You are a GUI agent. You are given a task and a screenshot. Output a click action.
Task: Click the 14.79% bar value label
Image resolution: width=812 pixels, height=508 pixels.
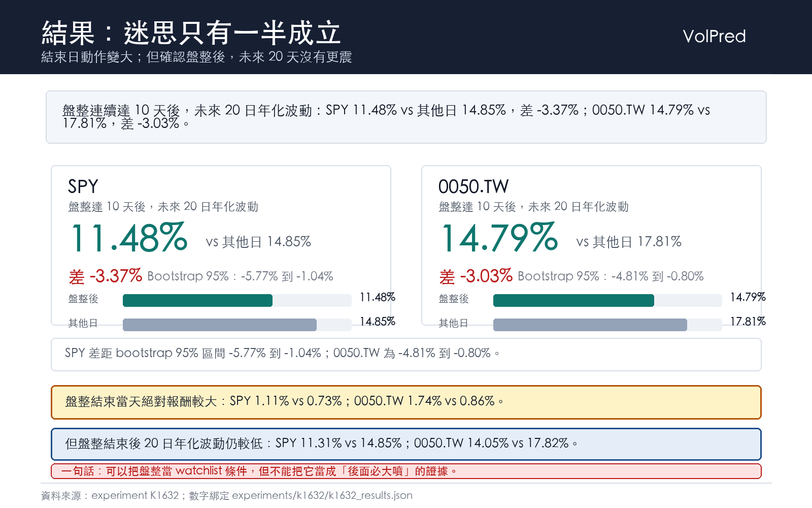(748, 297)
